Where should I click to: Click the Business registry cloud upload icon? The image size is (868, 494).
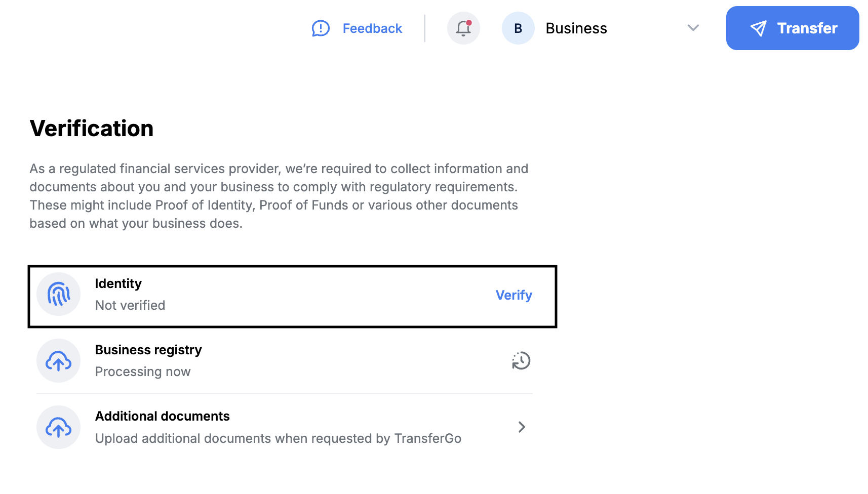59,361
